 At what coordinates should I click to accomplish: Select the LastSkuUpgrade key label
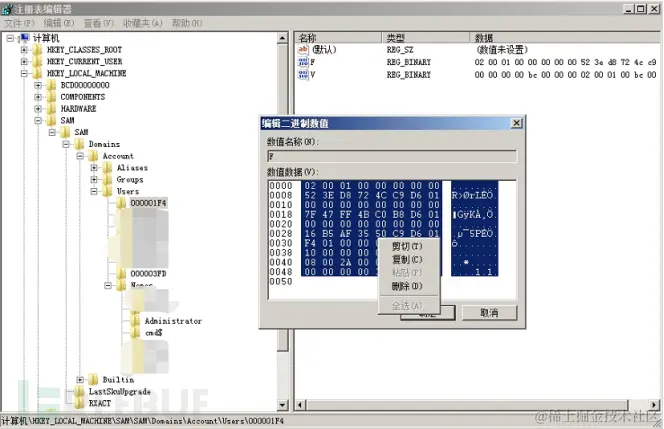point(119,392)
